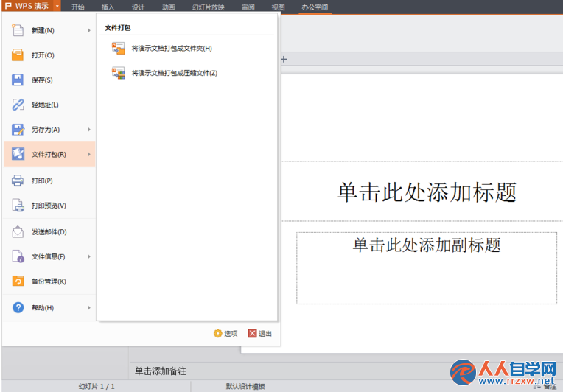Expand the 新建(N) submenu arrow
The image size is (563, 392).
tap(89, 30)
